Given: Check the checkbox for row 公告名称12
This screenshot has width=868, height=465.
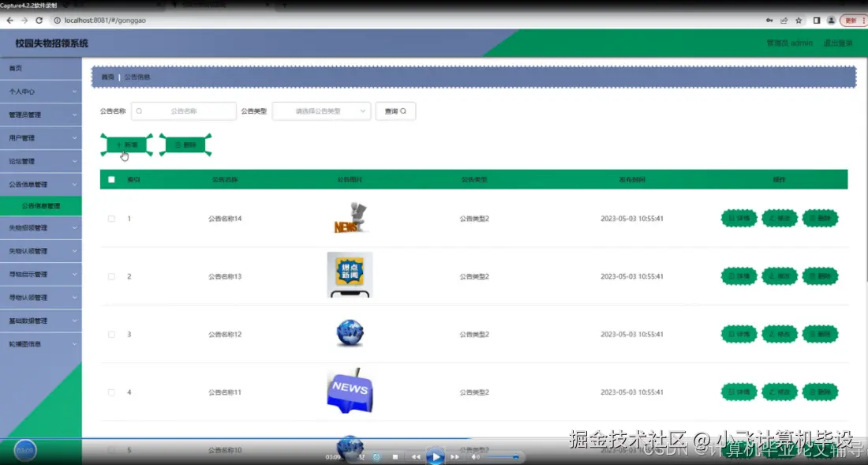Looking at the screenshot, I should click(x=111, y=335).
